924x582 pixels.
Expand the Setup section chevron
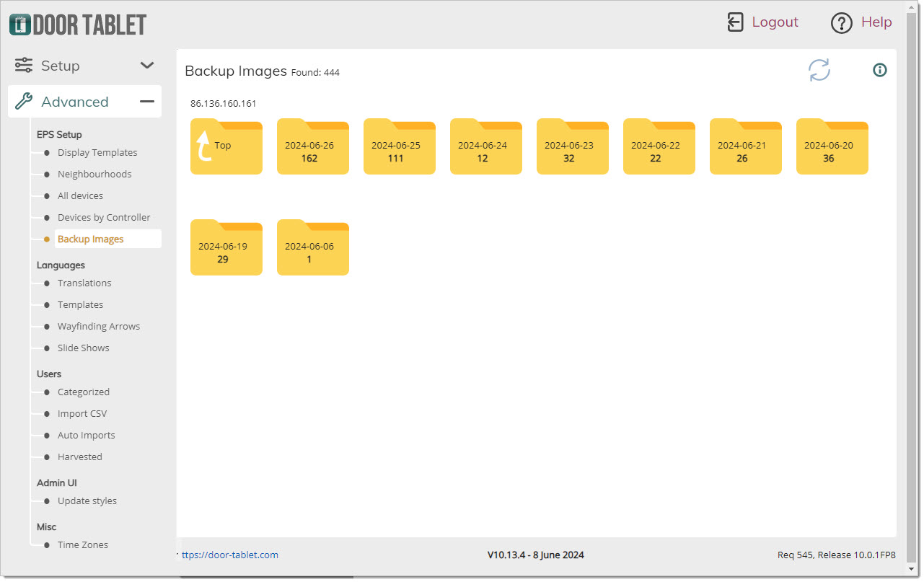(x=147, y=66)
